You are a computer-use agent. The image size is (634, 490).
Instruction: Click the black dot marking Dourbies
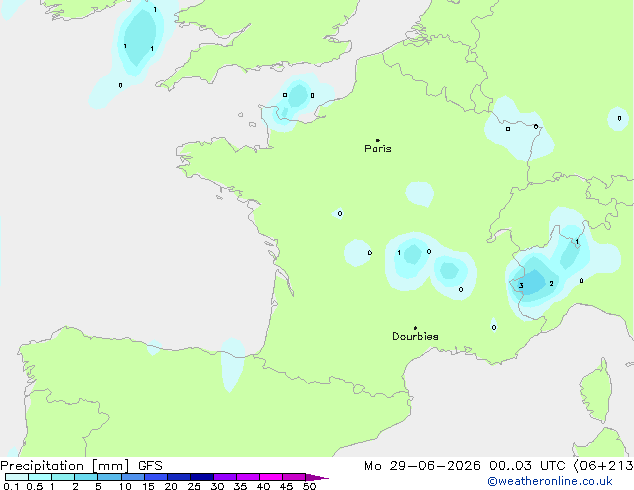pyautogui.click(x=415, y=328)
